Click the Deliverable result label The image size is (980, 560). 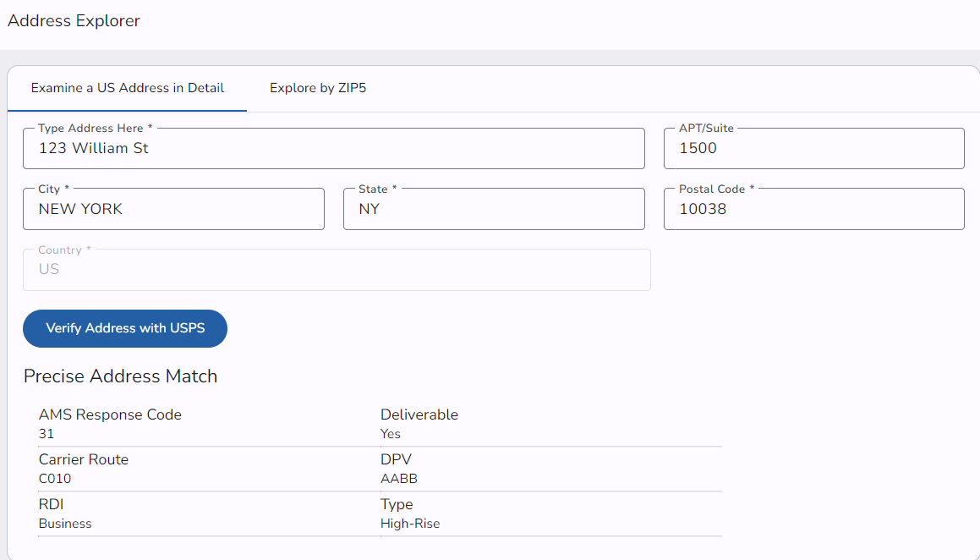click(x=419, y=415)
